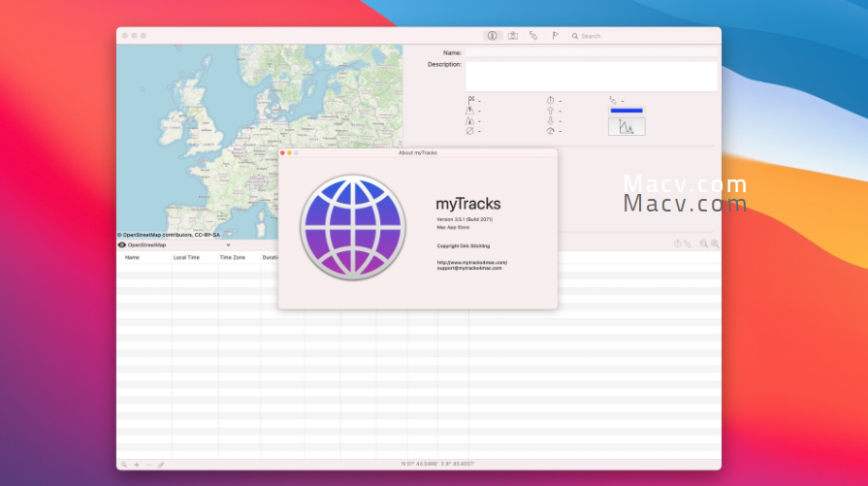Focus the Description text box
Viewport: 868px width, 486px height.
coord(591,77)
